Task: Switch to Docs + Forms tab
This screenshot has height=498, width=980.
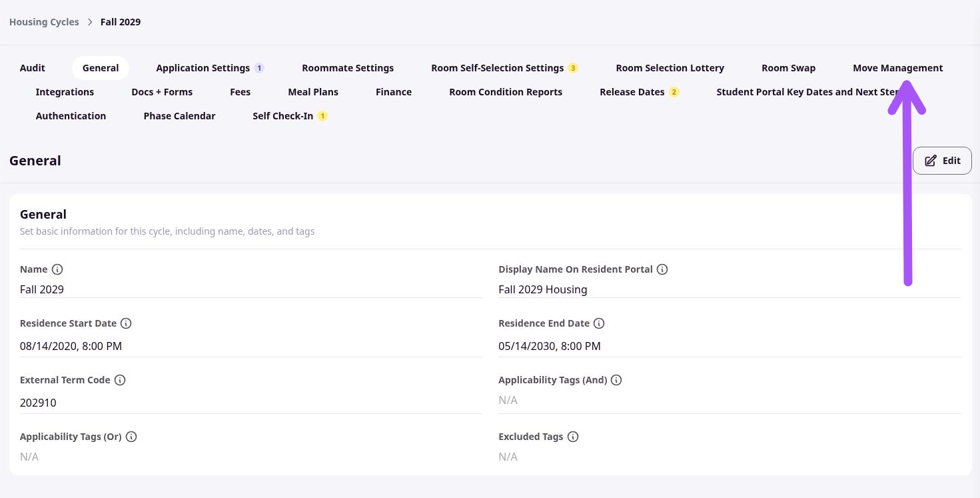Action: (x=162, y=92)
